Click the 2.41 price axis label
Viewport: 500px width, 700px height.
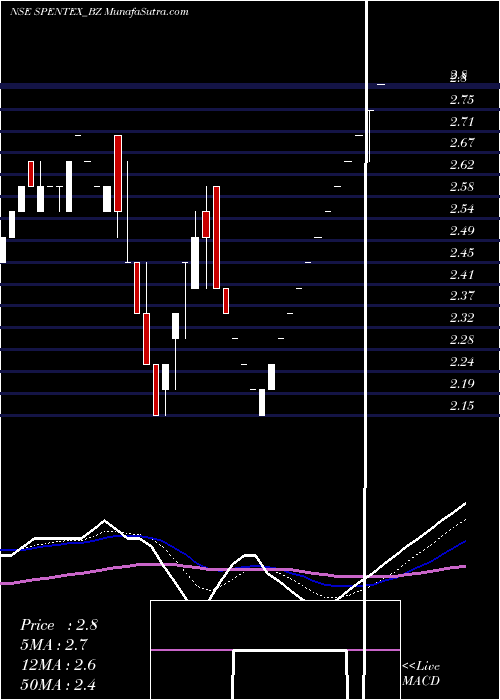coord(462,275)
